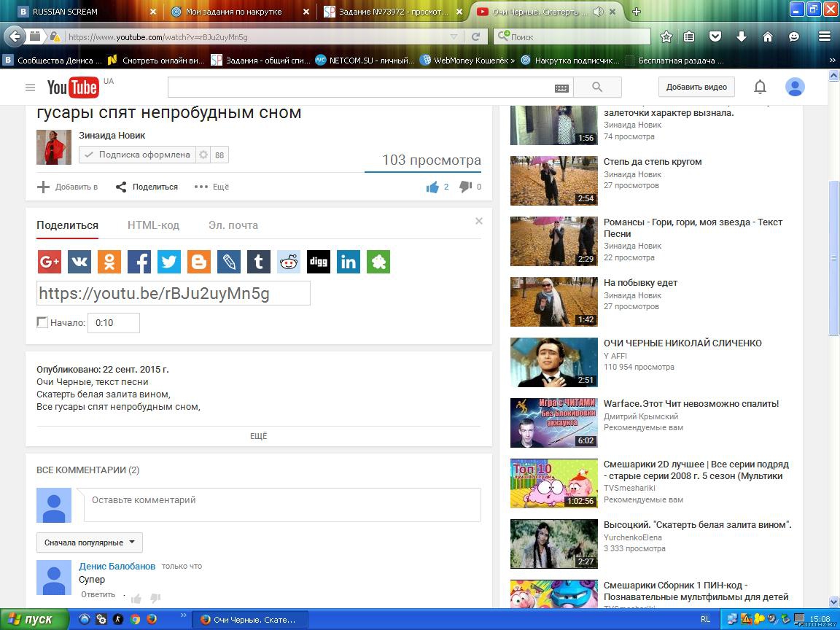The height and width of the screenshot is (630, 840).
Task: Open the Firefox hamburger menu
Action: [x=825, y=36]
